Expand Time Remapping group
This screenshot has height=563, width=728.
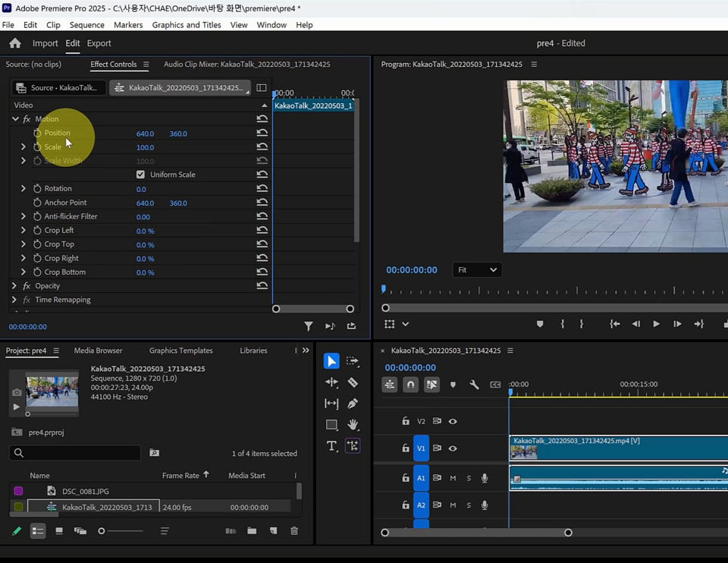pos(14,300)
